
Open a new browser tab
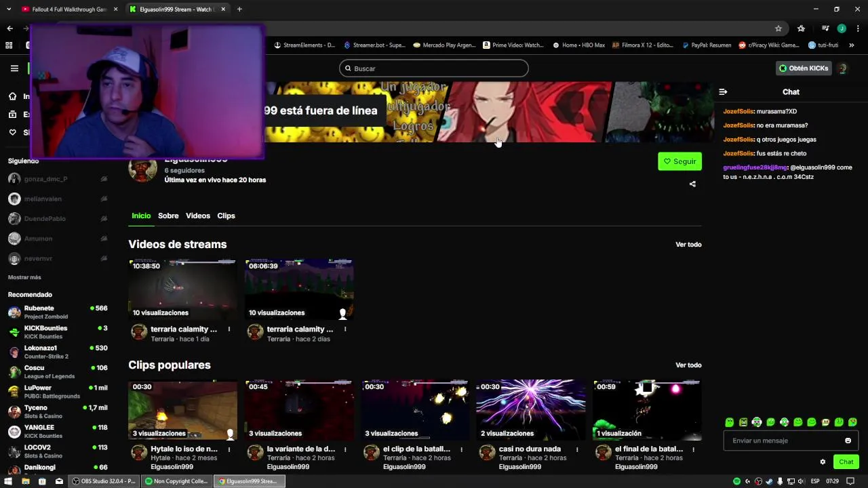coord(239,9)
